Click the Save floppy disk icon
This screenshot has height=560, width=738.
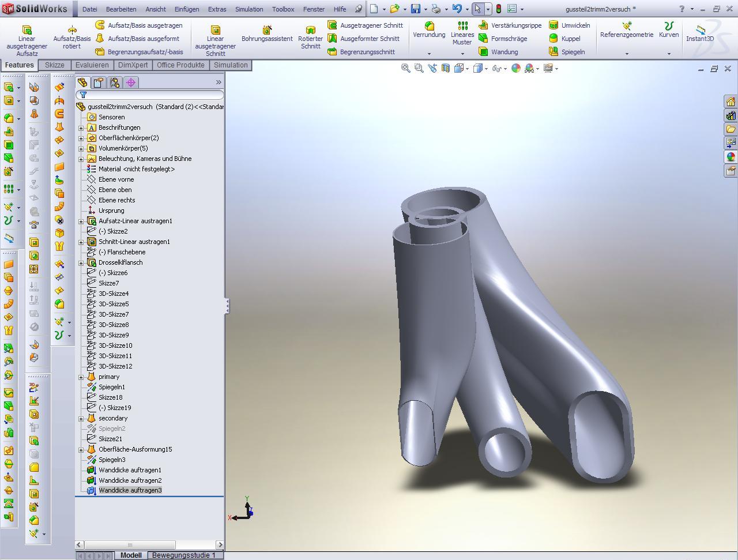point(415,9)
